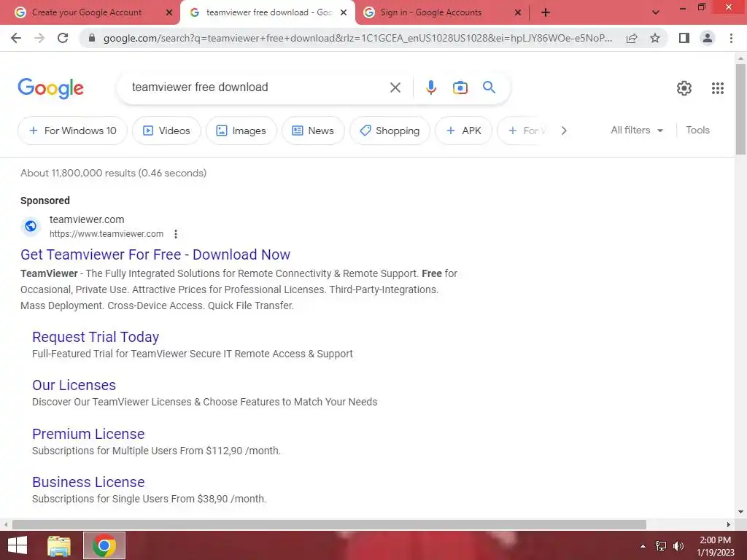Click the teamviewer.com globe favicon
The height and width of the screenshot is (560, 747).
[x=31, y=226]
